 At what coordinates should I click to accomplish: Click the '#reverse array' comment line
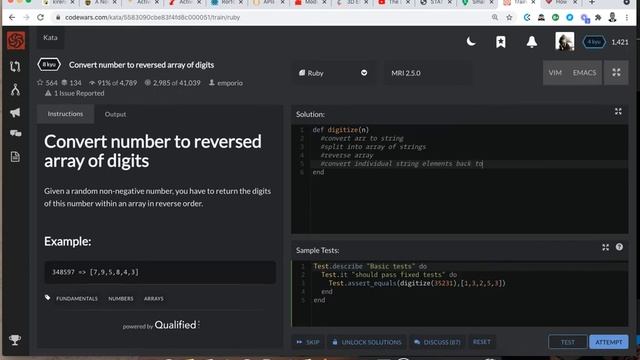[x=347, y=155]
